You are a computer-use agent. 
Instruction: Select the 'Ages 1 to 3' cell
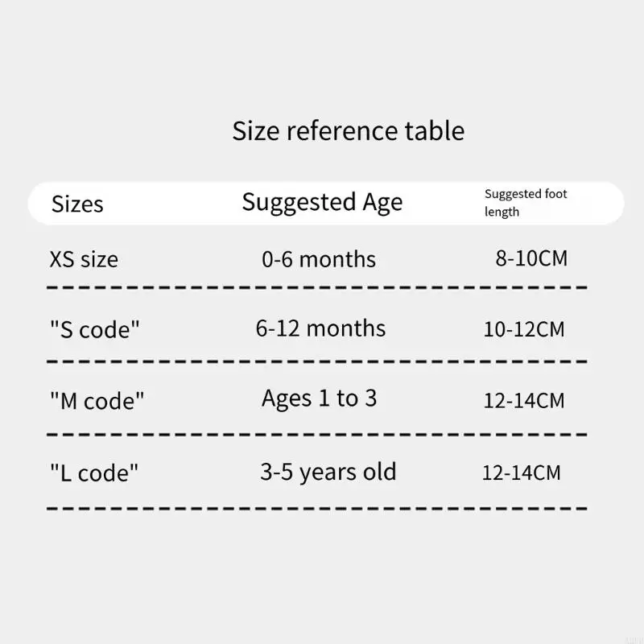319,398
